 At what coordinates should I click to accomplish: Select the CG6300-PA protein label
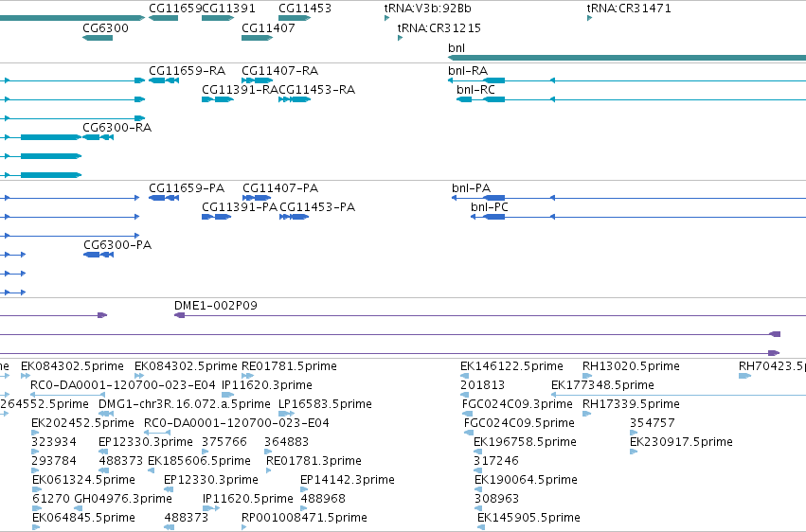(117, 245)
